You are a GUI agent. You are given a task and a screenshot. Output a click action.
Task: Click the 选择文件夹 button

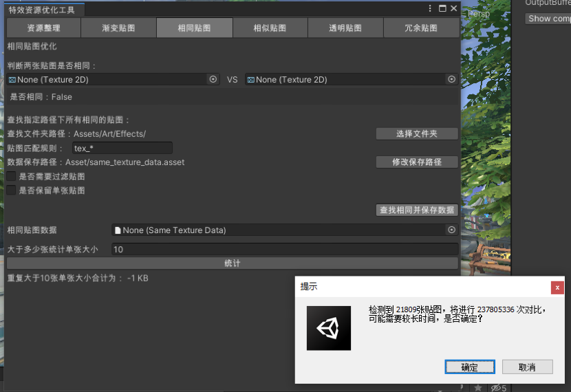[x=417, y=133]
